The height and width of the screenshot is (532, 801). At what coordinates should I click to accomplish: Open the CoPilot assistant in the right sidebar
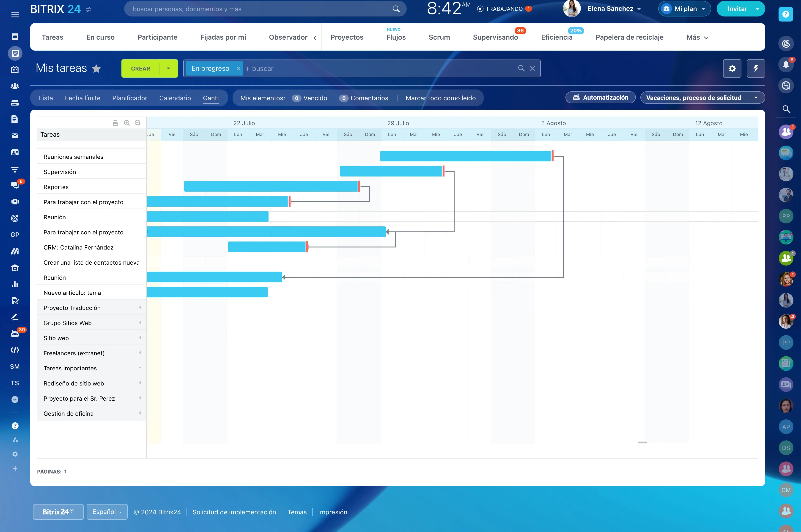(x=786, y=43)
